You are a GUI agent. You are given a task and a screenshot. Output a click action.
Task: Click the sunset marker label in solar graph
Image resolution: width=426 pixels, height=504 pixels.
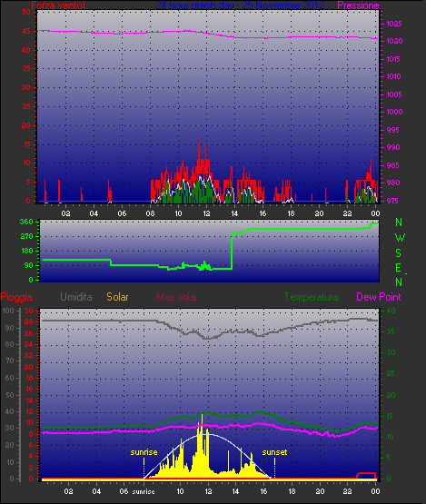[x=274, y=452]
